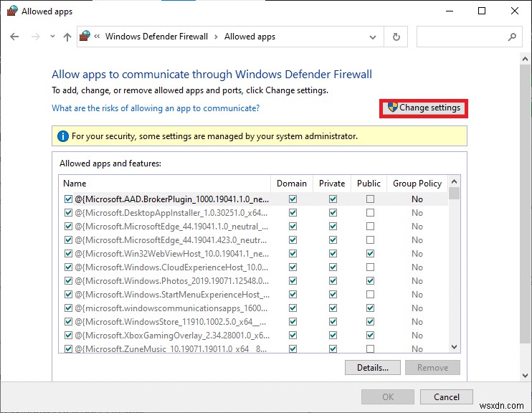The image size is (532, 413).
Task: Click the Change settings button
Action: (424, 108)
